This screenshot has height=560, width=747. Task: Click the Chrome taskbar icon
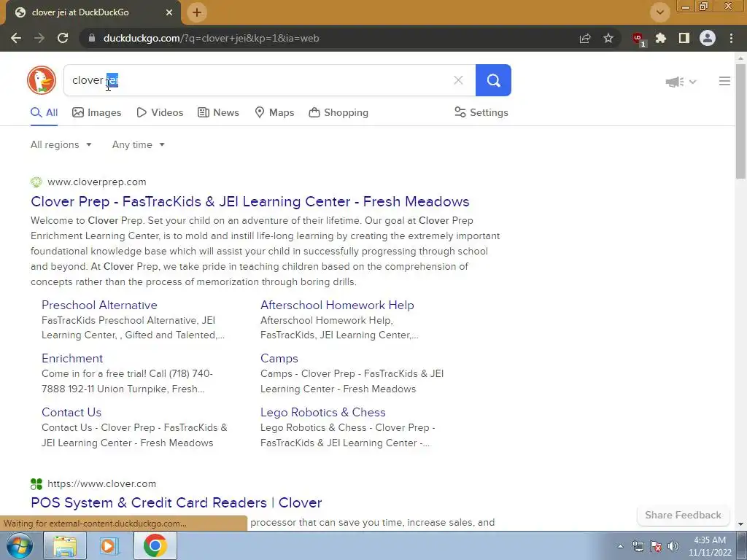coord(155,545)
